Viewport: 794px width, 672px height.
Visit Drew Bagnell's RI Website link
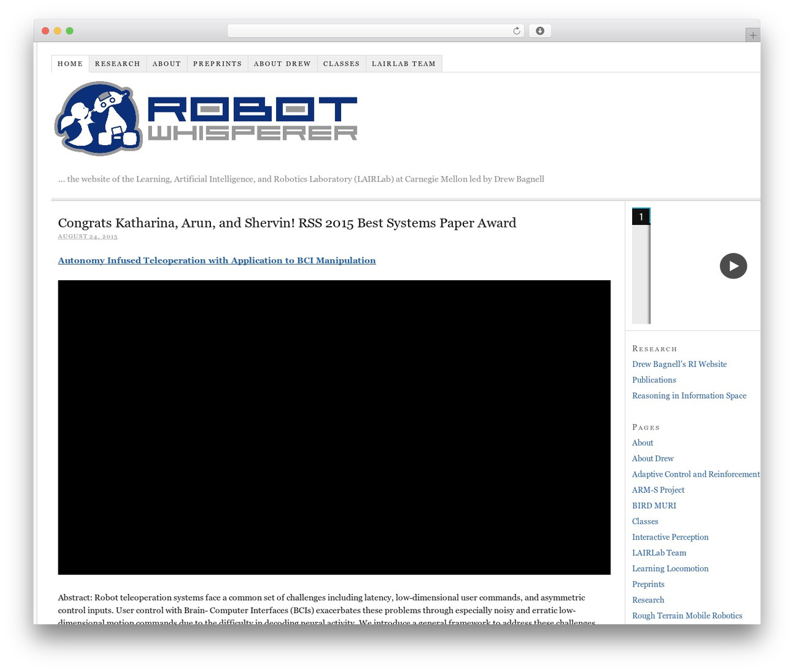point(679,364)
